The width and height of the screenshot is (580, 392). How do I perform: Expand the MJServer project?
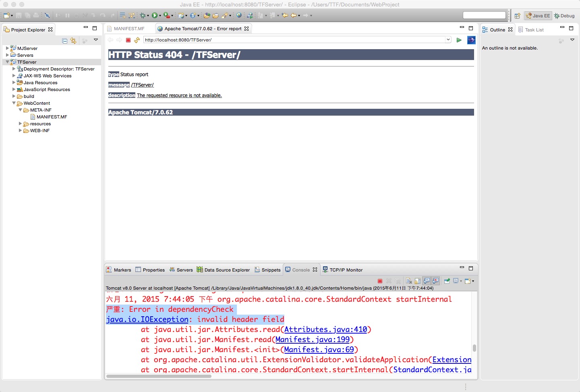tap(7, 48)
